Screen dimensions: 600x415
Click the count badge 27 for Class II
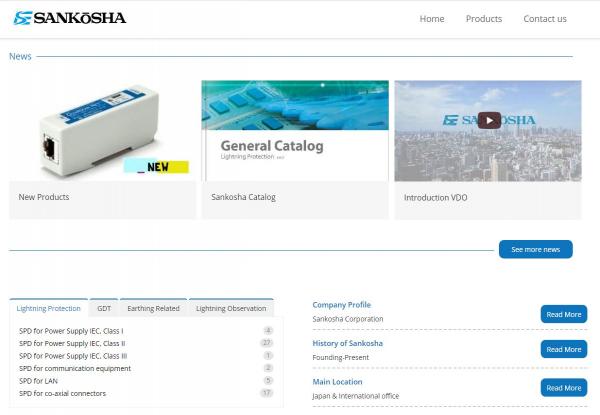pyautogui.click(x=266, y=343)
